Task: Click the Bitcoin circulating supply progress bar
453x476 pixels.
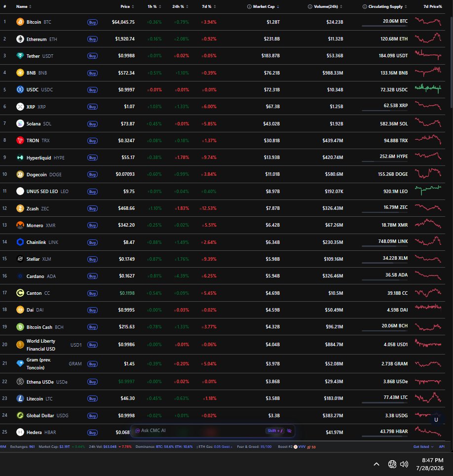Action: click(x=385, y=26)
